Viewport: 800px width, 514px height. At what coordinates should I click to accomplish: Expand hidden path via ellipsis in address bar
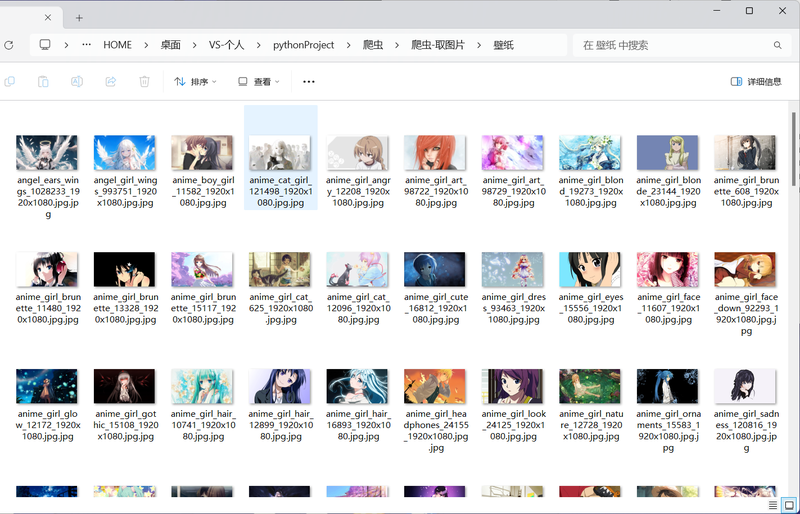point(87,45)
